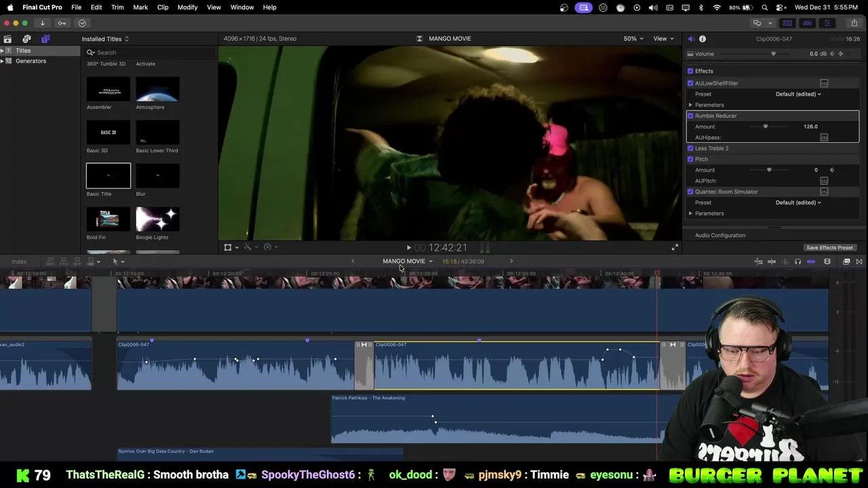Open the Info inspector icon
Image resolution: width=868 pixels, height=488 pixels.
tap(703, 39)
